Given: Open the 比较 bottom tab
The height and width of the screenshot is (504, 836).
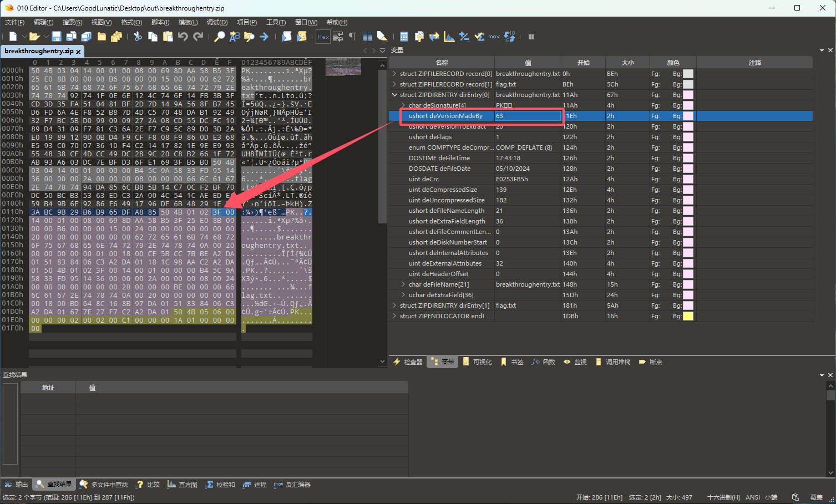Looking at the screenshot, I should 148,485.
